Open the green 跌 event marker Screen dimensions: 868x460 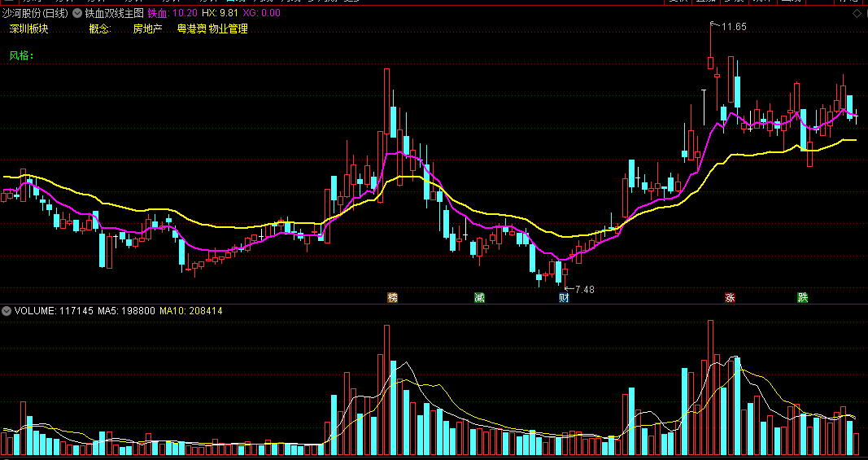pyautogui.click(x=803, y=298)
